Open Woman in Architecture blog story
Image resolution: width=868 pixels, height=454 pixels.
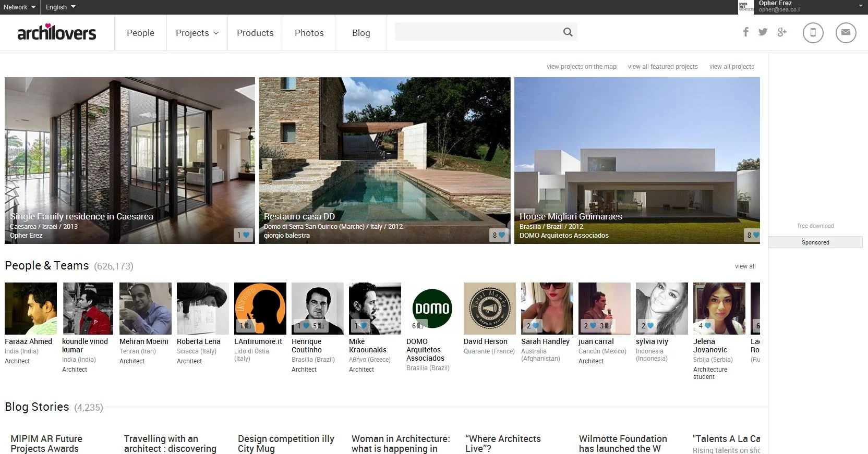pyautogui.click(x=401, y=444)
